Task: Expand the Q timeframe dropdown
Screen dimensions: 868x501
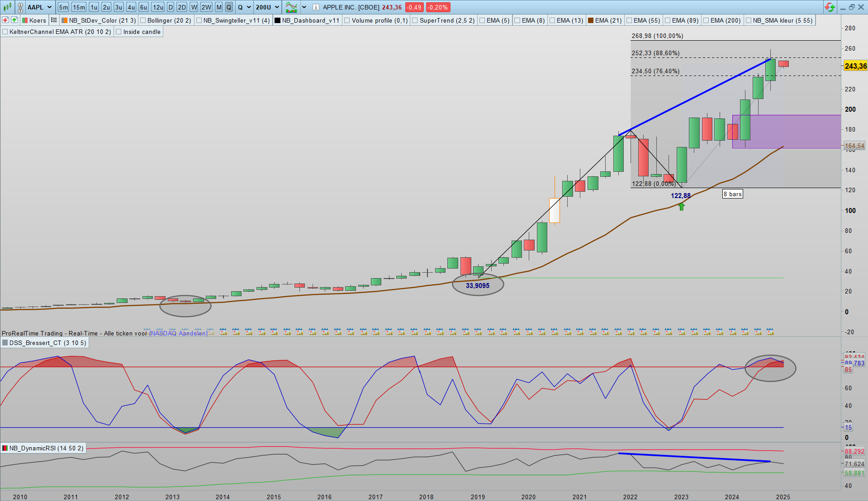Action: coord(244,7)
